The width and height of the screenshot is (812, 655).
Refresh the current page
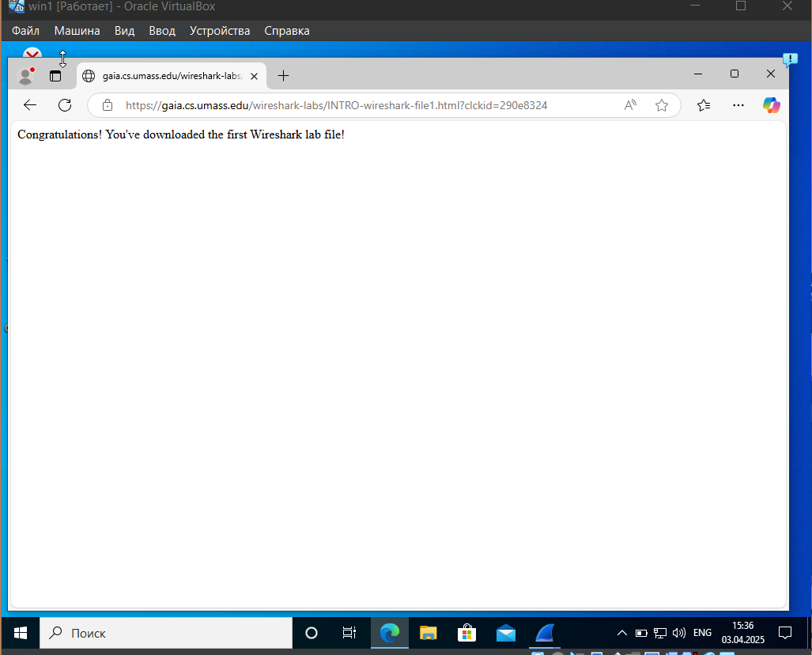tap(65, 105)
